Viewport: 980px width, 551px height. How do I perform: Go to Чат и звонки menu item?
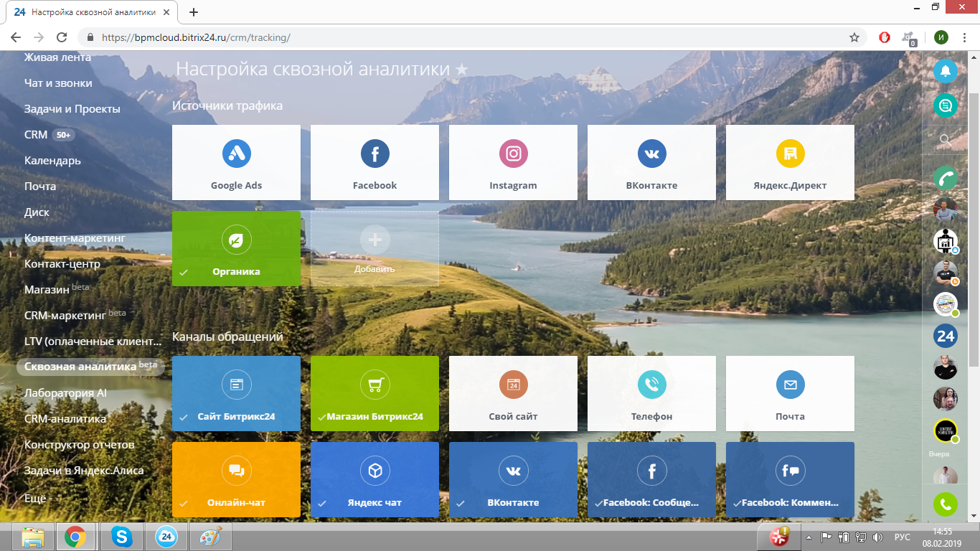click(58, 83)
